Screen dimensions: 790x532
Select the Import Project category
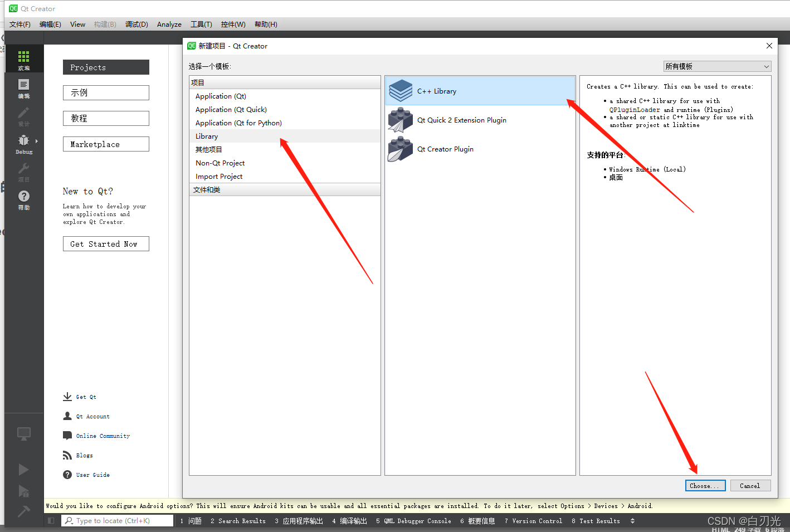tap(285, 176)
